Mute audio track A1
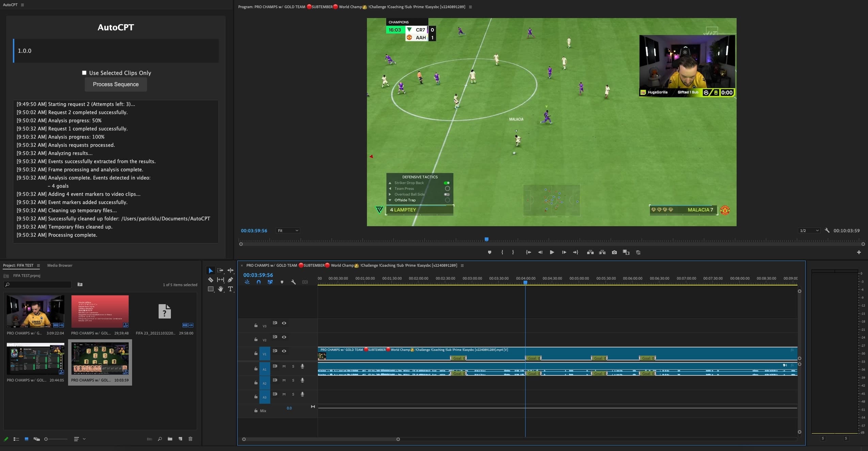The image size is (868, 451). coord(284,366)
